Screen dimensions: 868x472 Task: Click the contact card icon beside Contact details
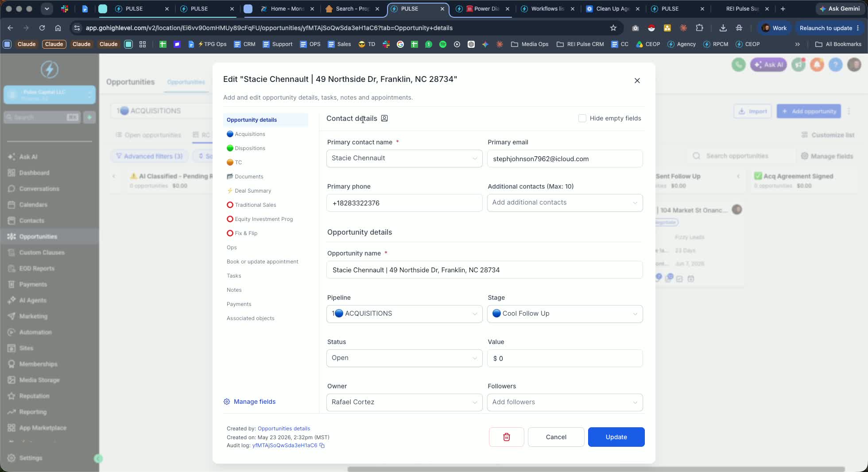click(384, 118)
